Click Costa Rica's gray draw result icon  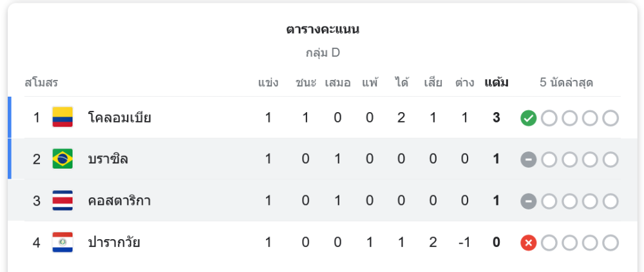pos(528,201)
